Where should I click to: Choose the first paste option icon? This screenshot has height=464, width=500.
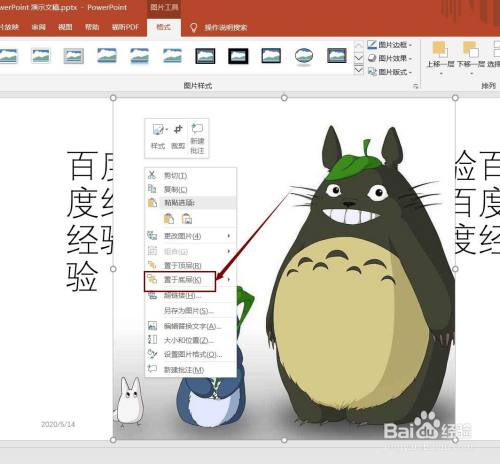click(169, 219)
